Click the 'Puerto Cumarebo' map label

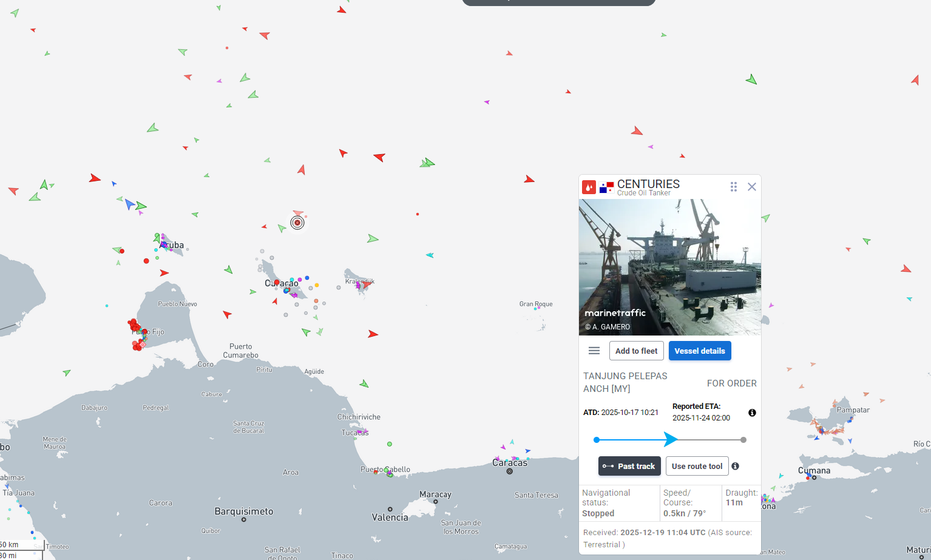(x=241, y=351)
